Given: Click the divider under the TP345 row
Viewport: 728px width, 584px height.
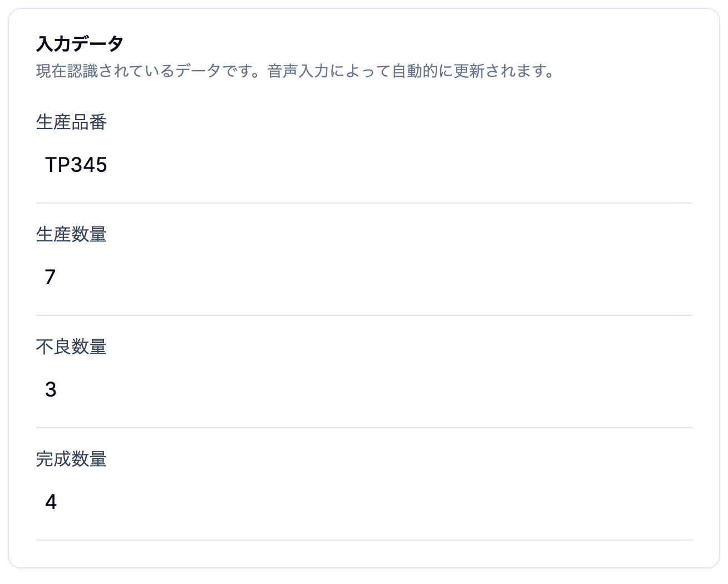Looking at the screenshot, I should 363,204.
